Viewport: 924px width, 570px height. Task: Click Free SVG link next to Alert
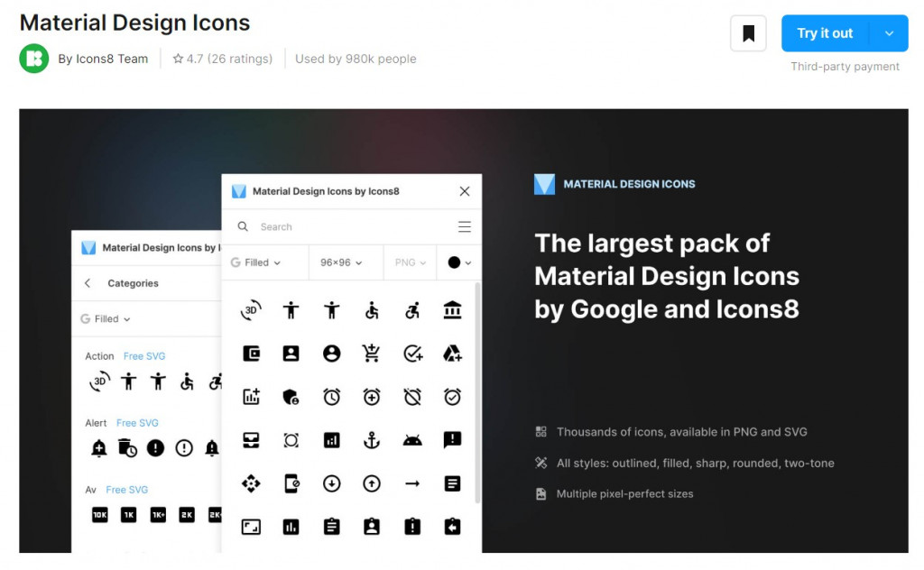click(137, 423)
